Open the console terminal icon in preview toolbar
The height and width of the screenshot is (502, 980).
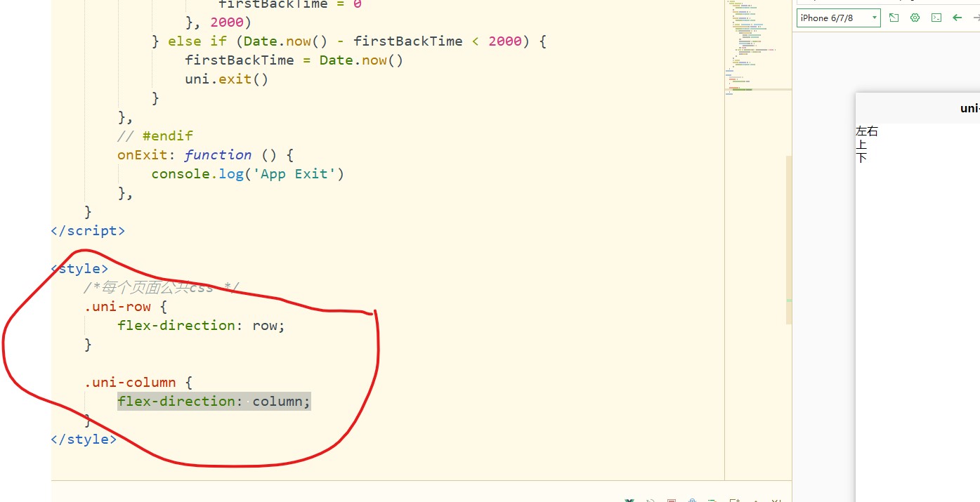click(936, 18)
